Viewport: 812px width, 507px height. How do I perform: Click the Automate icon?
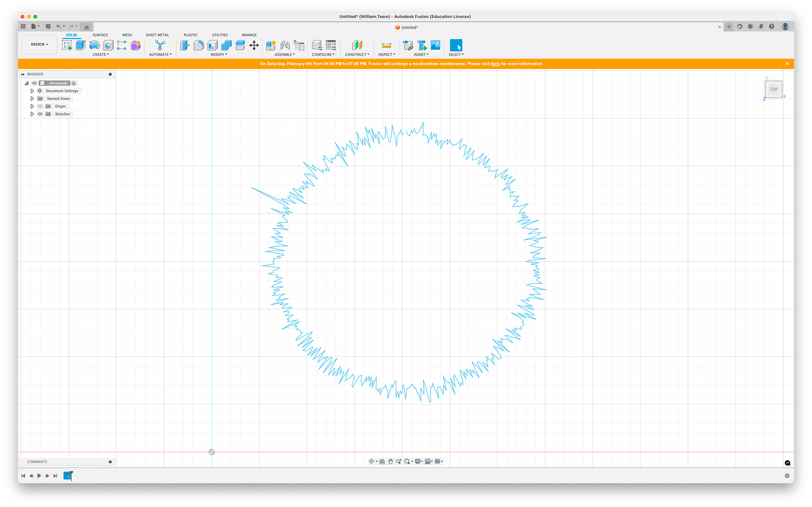[160, 45]
